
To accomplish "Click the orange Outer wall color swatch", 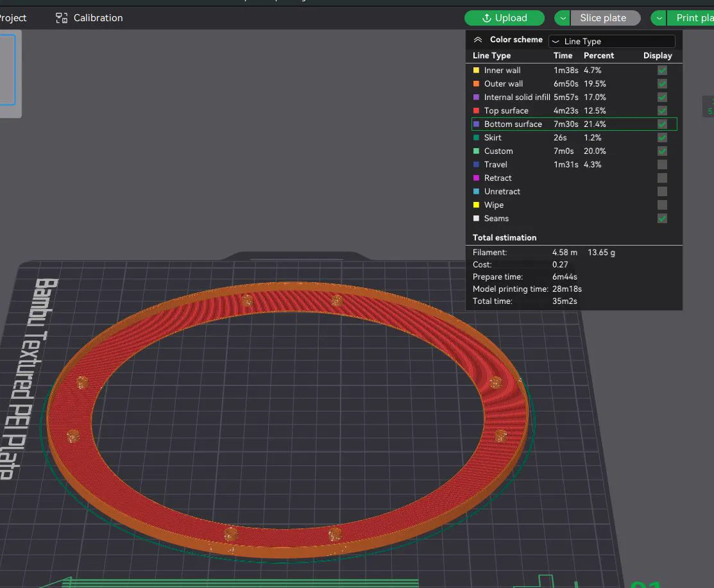I will (476, 84).
